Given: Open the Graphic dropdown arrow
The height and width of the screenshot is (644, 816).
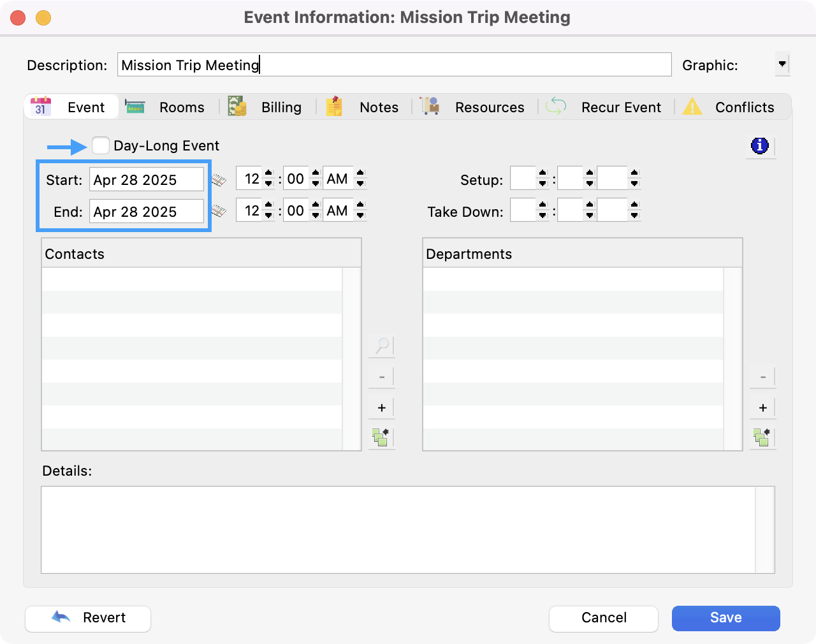Looking at the screenshot, I should [782, 64].
